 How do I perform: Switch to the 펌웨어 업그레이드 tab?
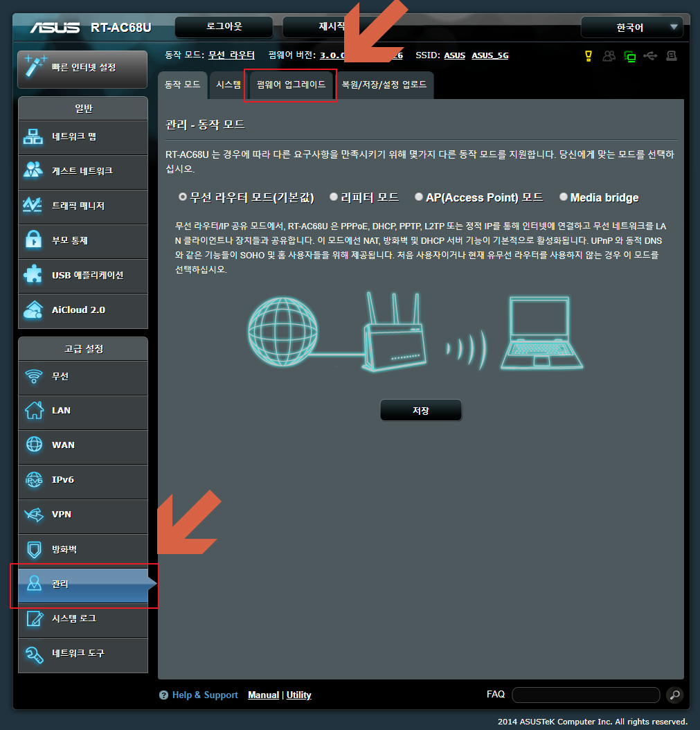click(x=291, y=84)
